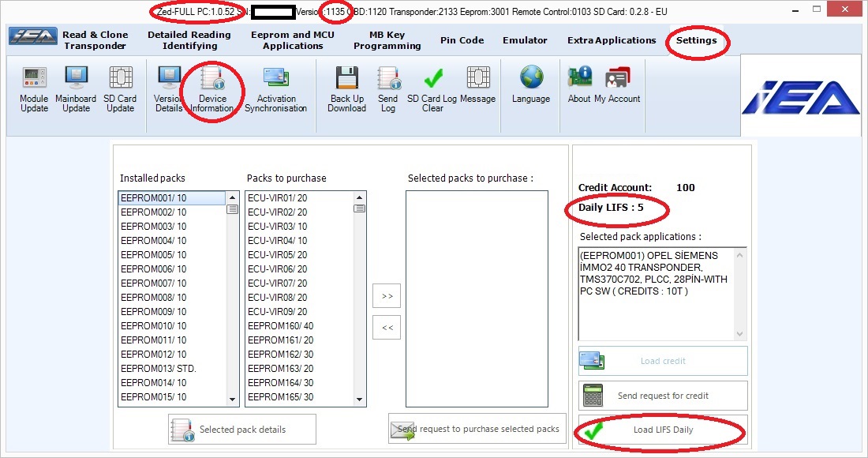This screenshot has width=868, height=458.
Task: Select EEPROM013/ STD. installed pack
Action: 171,368
